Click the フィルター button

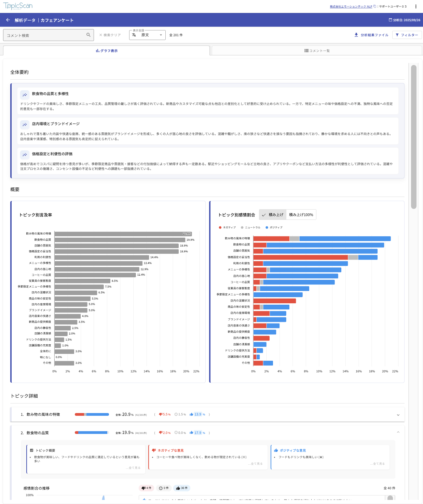click(407, 35)
